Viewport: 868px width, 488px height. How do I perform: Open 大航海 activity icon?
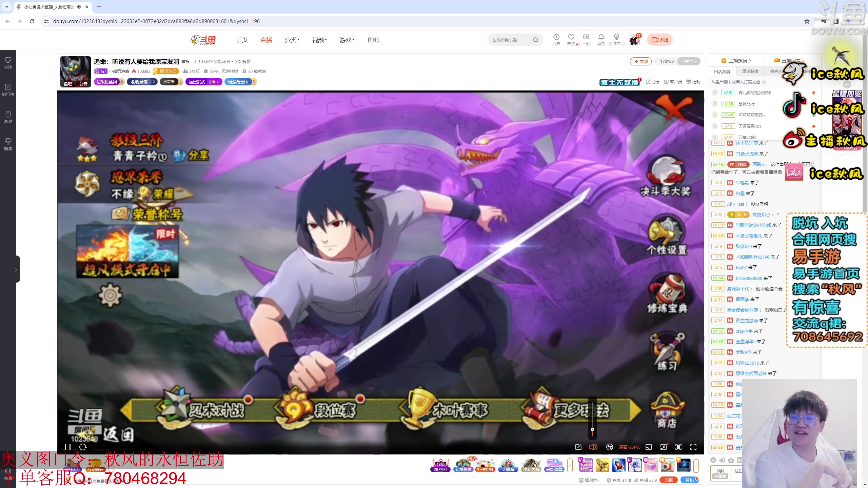tap(508, 465)
